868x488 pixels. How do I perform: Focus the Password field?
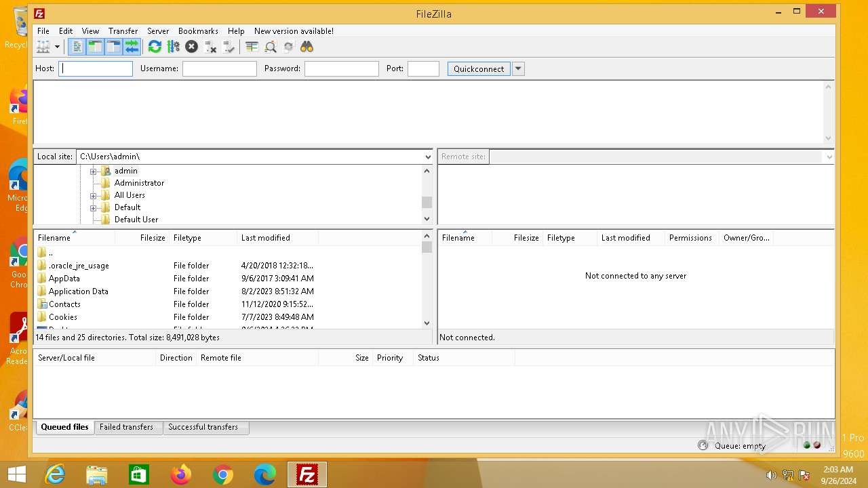pos(342,68)
